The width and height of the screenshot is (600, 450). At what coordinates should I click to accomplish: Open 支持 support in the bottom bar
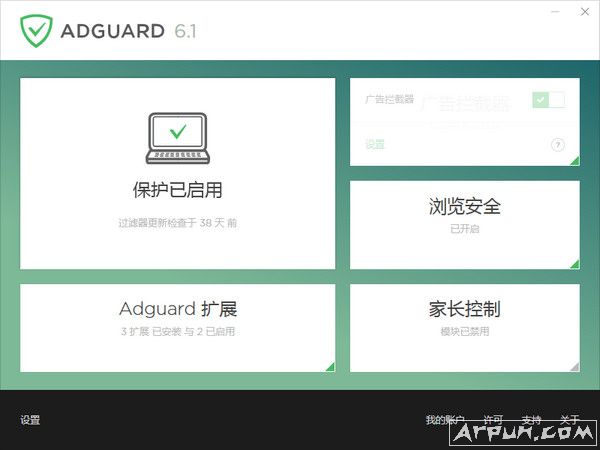point(531,420)
